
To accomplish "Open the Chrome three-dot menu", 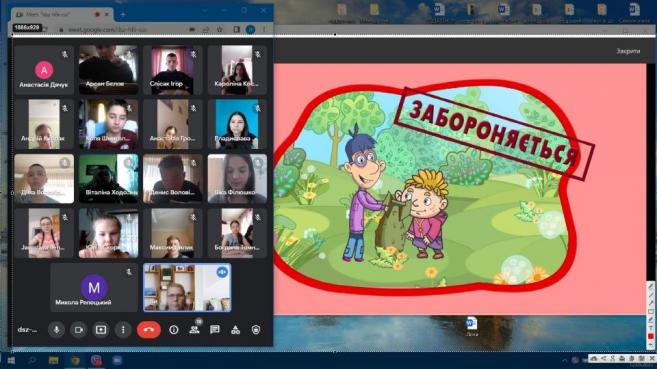I will 264,29.
